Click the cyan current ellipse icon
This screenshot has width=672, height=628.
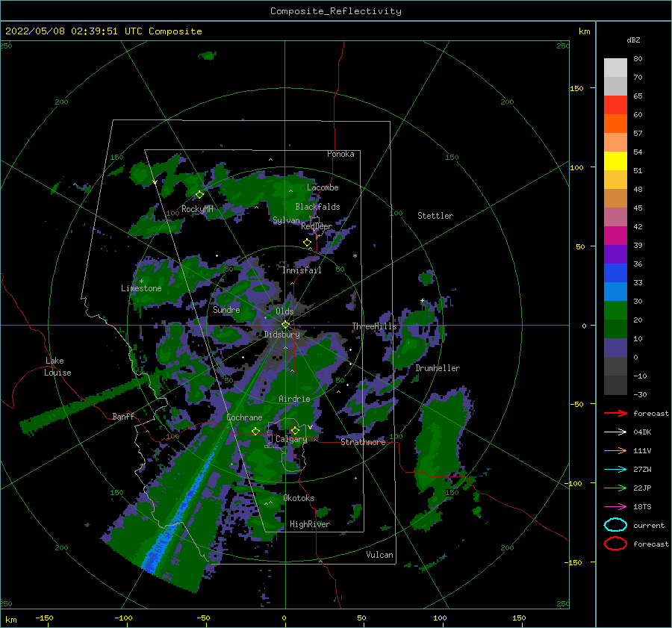pyautogui.click(x=615, y=525)
